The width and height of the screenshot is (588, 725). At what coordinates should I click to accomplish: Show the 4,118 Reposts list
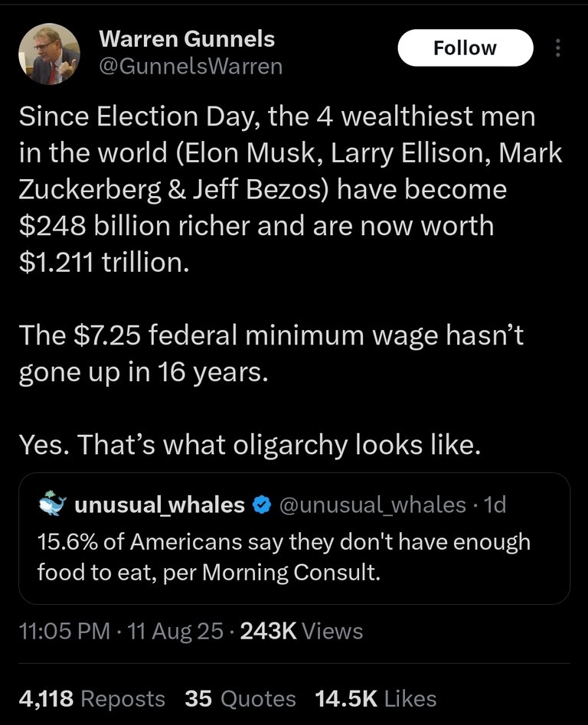[x=91, y=698]
